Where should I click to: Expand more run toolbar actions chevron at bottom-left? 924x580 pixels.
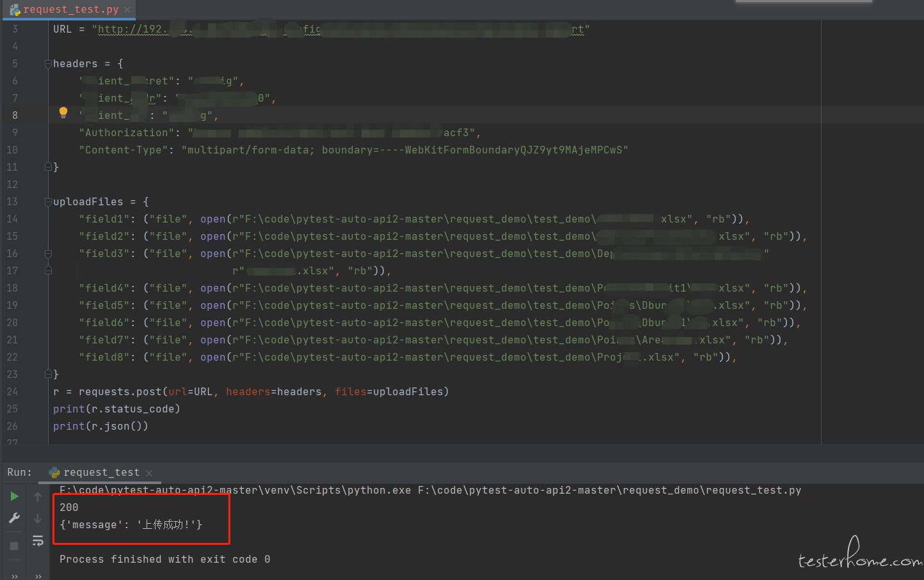(14, 576)
